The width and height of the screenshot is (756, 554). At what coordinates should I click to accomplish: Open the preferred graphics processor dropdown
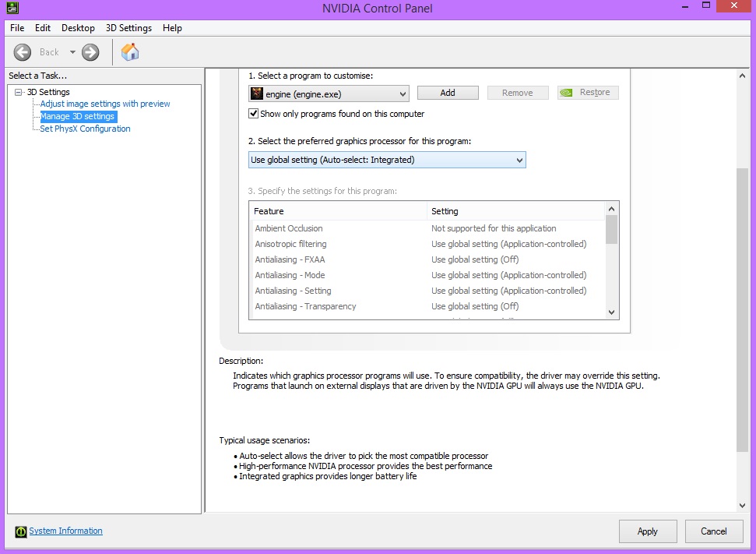point(387,160)
